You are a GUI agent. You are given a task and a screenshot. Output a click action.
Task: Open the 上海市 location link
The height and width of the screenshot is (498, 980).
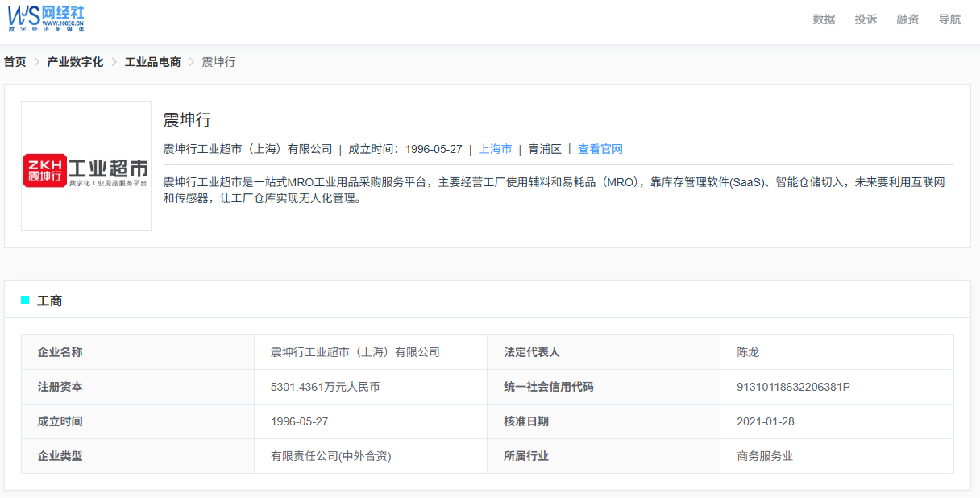[x=495, y=149]
